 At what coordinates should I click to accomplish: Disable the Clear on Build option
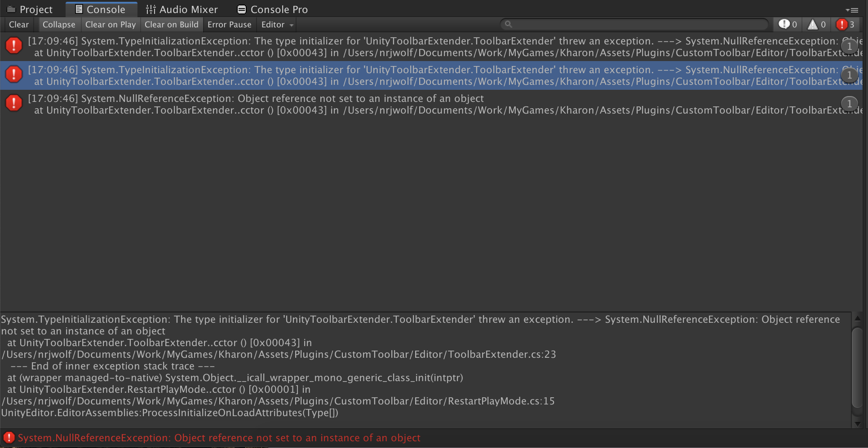pos(171,25)
